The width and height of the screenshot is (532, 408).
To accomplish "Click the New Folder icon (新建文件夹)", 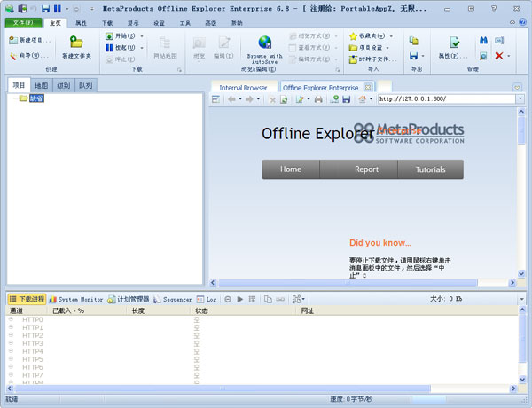I will (76, 42).
